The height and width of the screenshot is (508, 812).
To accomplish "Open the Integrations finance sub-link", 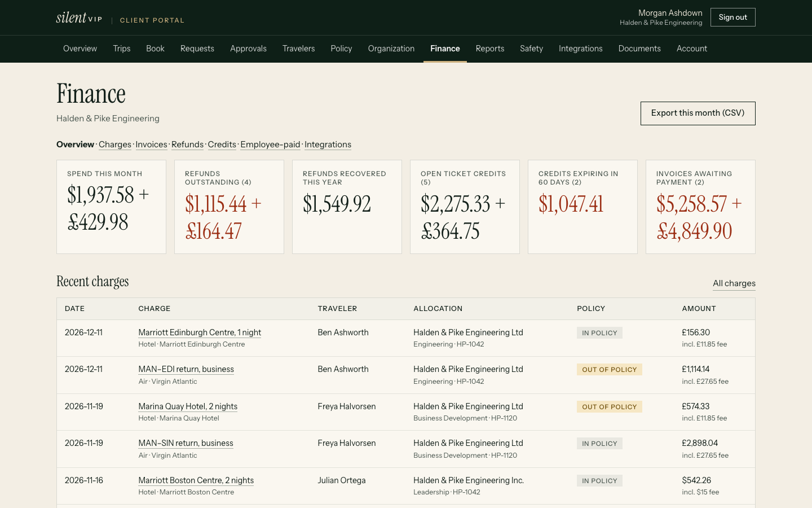I will pos(328,144).
